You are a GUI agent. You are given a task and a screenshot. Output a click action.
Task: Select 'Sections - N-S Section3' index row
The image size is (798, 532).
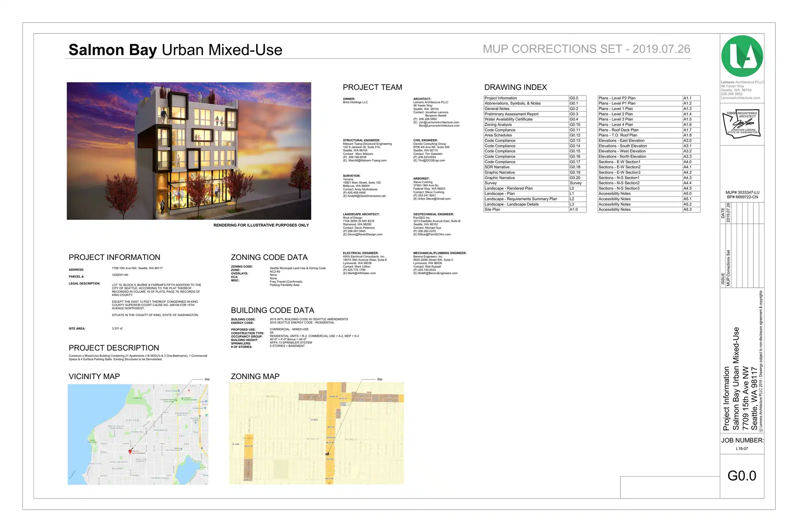[x=649, y=188]
